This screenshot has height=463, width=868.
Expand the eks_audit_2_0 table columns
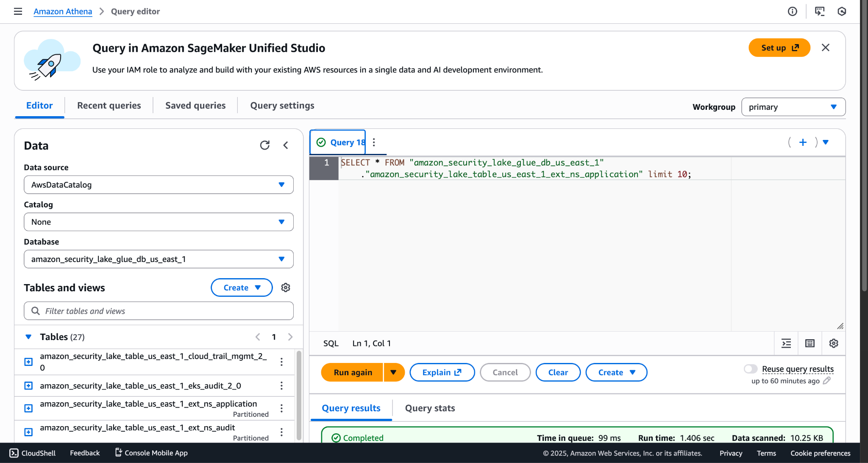pos(28,385)
